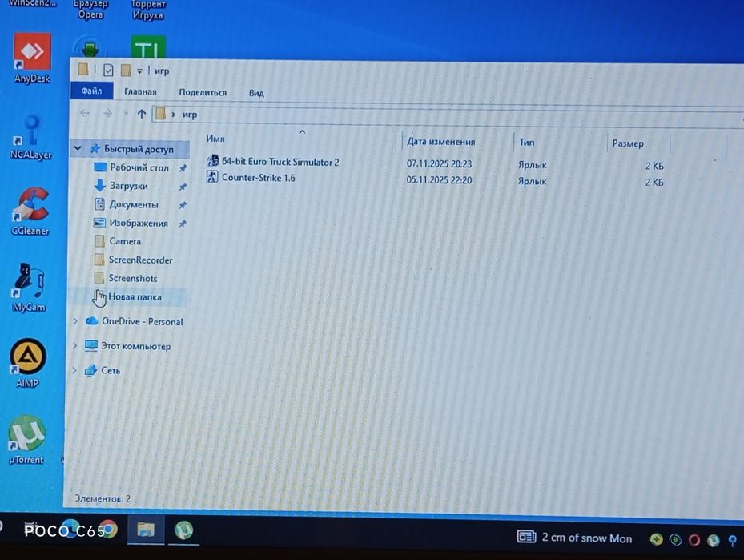Screen dimensions: 744x560
Task: Open the NCALayer desktop shortcut
Action: (x=30, y=137)
